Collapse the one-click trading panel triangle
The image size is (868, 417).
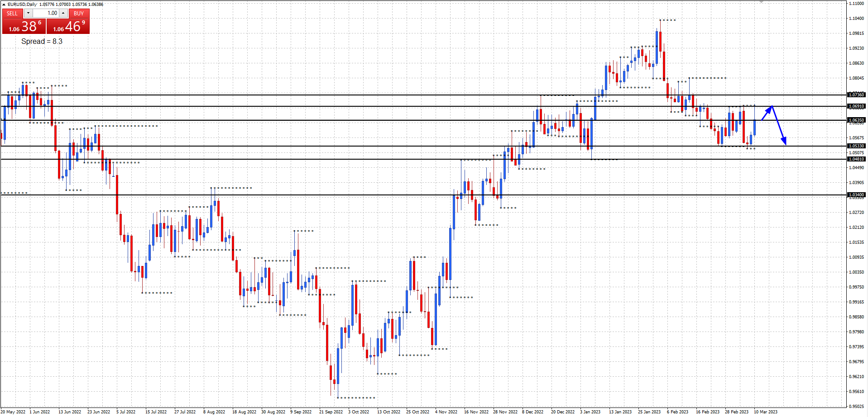tap(4, 5)
